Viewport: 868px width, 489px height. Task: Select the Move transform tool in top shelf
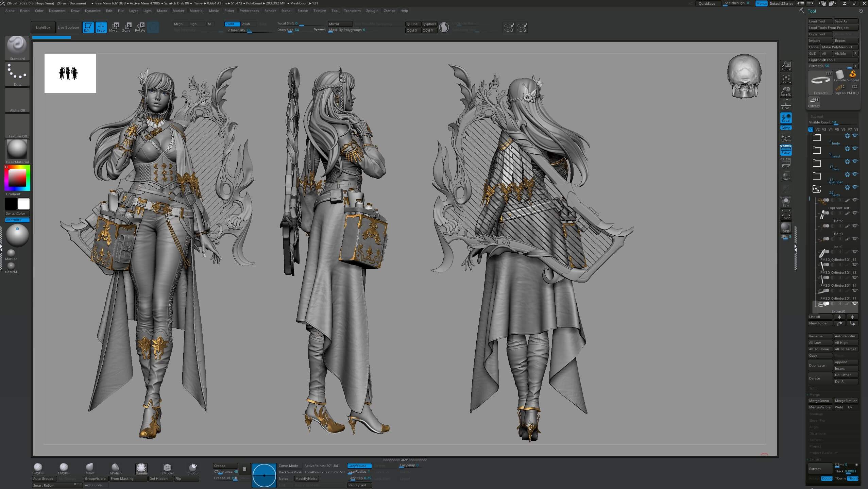[114, 27]
